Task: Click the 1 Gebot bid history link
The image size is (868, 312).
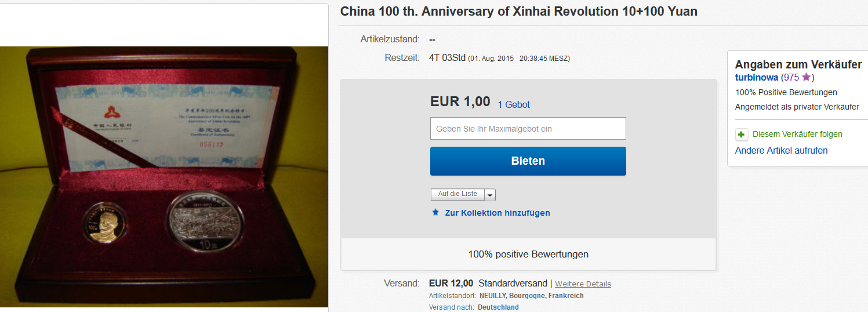Action: (x=514, y=104)
